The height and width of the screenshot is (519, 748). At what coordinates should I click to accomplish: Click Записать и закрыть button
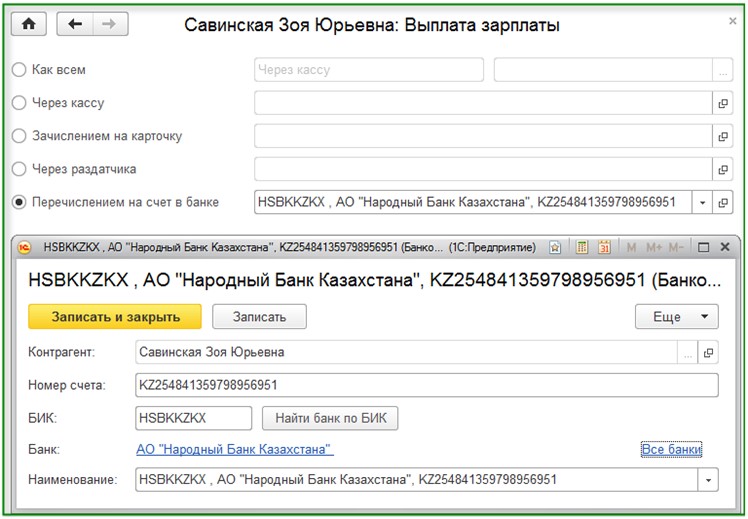point(115,317)
